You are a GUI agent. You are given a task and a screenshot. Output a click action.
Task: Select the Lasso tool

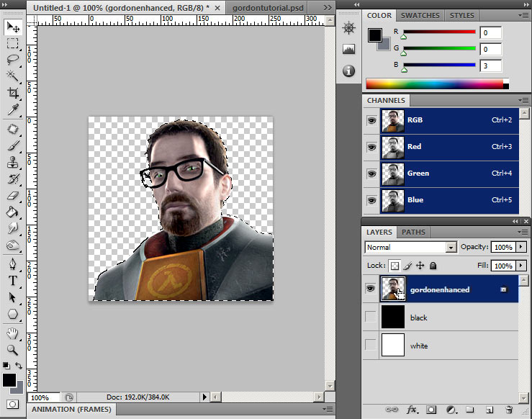pos(13,60)
